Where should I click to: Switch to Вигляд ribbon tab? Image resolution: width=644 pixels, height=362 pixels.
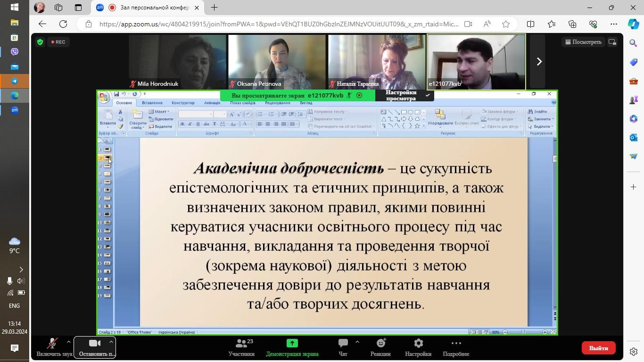306,103
